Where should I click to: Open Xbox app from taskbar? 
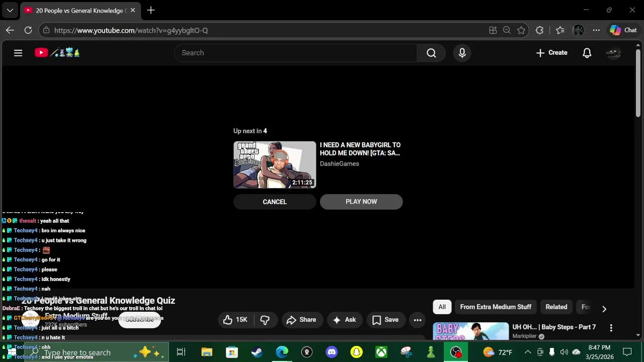[x=381, y=352]
